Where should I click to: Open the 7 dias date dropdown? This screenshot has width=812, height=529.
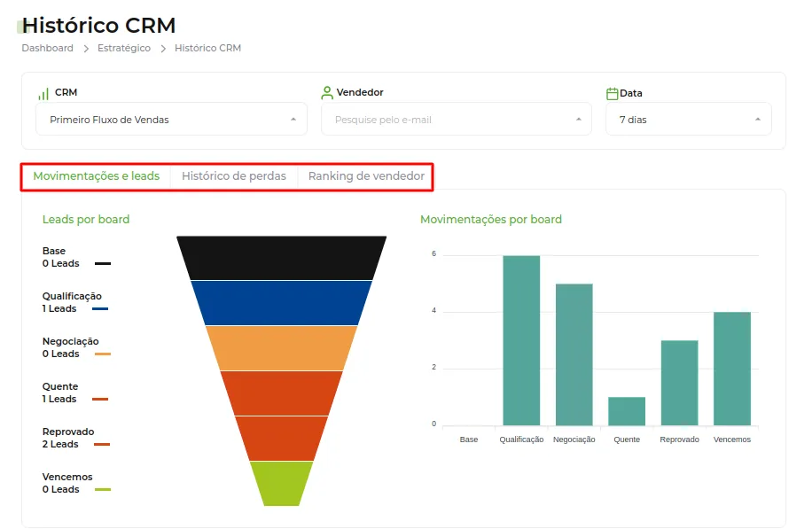(689, 120)
